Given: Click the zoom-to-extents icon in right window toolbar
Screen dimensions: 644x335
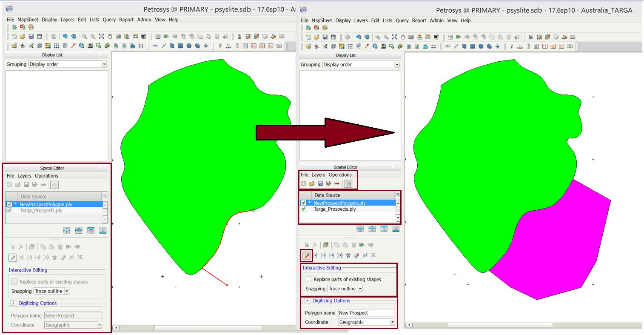Looking at the screenshot, I should [394, 37].
